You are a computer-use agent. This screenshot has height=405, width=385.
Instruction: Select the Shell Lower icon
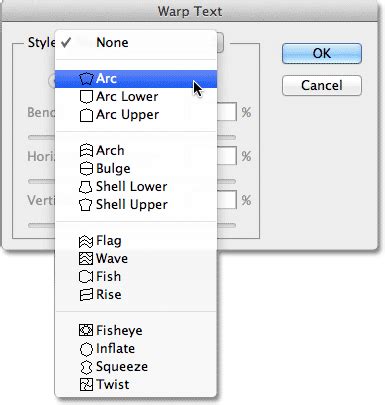point(85,187)
